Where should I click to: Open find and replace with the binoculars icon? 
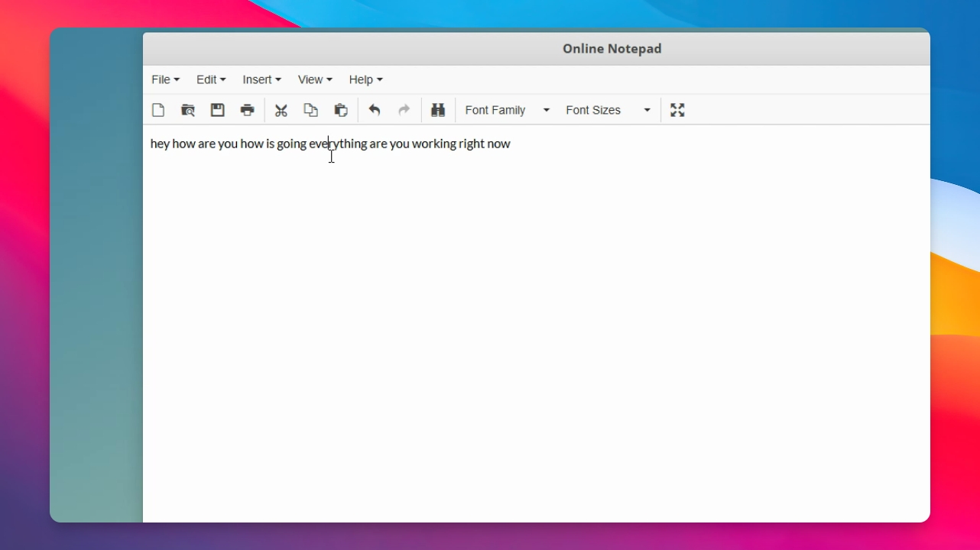(438, 110)
